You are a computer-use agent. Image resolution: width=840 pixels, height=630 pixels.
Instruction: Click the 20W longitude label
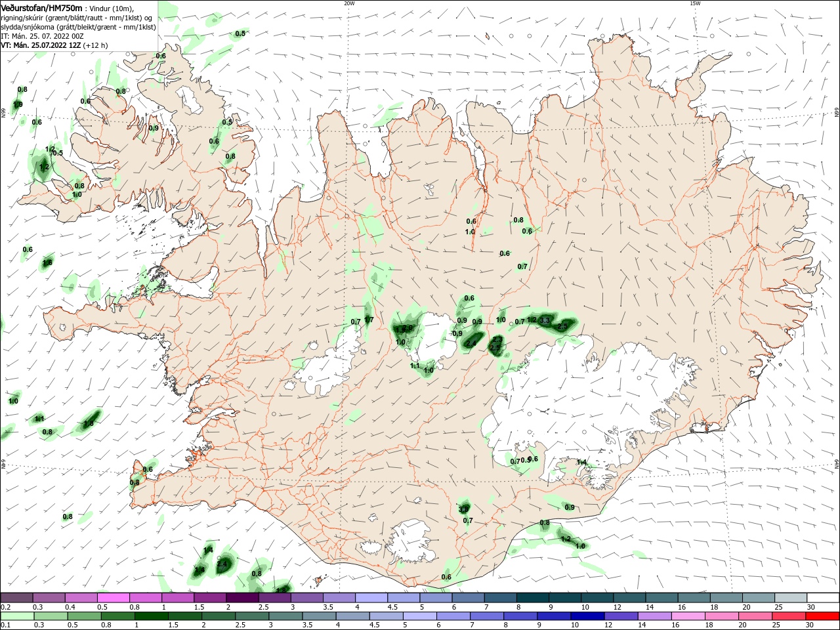click(349, 3)
